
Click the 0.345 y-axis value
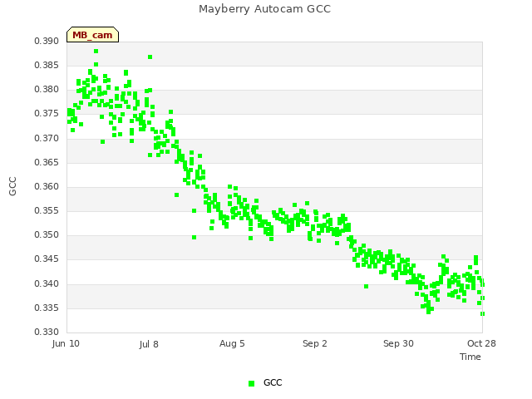click(47, 259)
